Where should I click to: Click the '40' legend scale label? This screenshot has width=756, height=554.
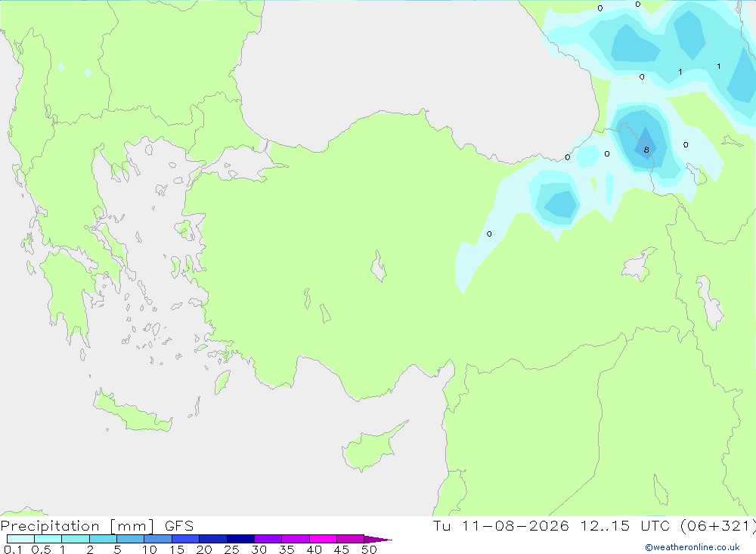pos(314,549)
